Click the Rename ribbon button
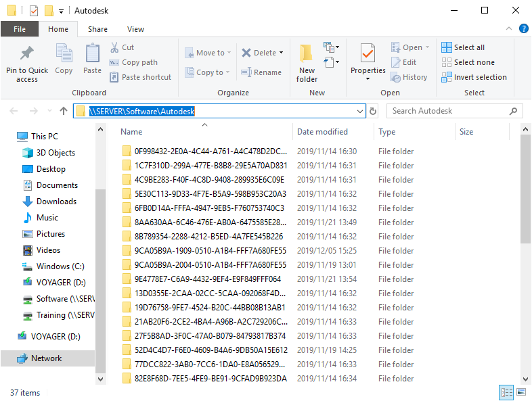The width and height of the screenshot is (532, 401). point(261,72)
